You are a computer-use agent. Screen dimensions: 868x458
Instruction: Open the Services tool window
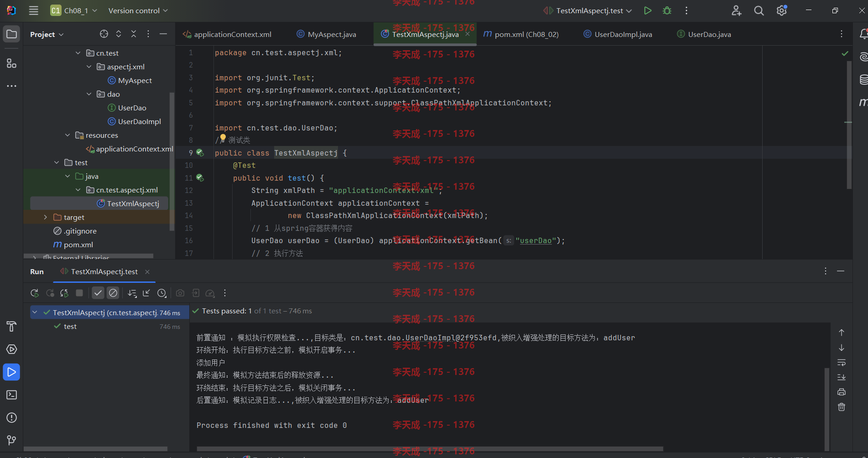[x=12, y=349]
